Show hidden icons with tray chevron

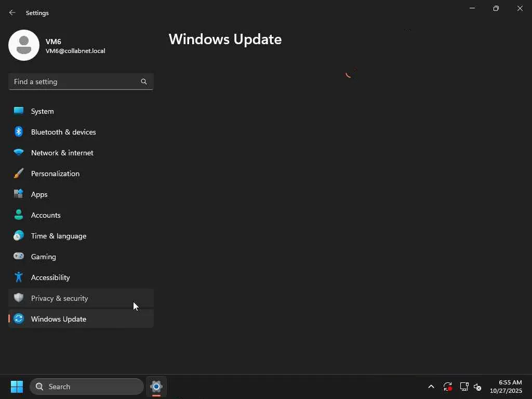pos(431,387)
